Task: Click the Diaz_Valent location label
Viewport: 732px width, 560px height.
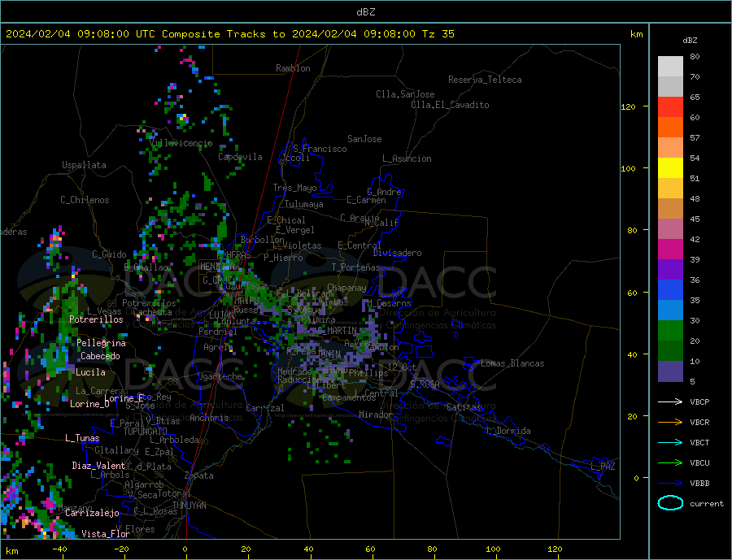Action: point(99,466)
